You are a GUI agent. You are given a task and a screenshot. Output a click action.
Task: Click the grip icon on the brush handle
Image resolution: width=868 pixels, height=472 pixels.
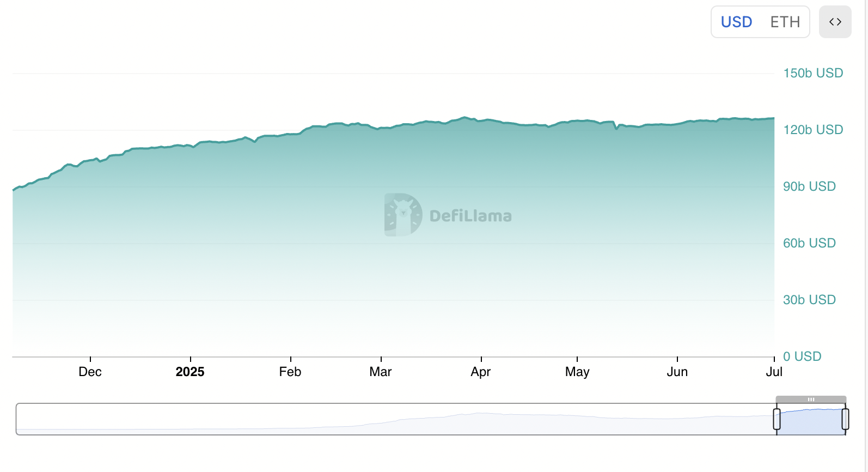pyautogui.click(x=811, y=400)
